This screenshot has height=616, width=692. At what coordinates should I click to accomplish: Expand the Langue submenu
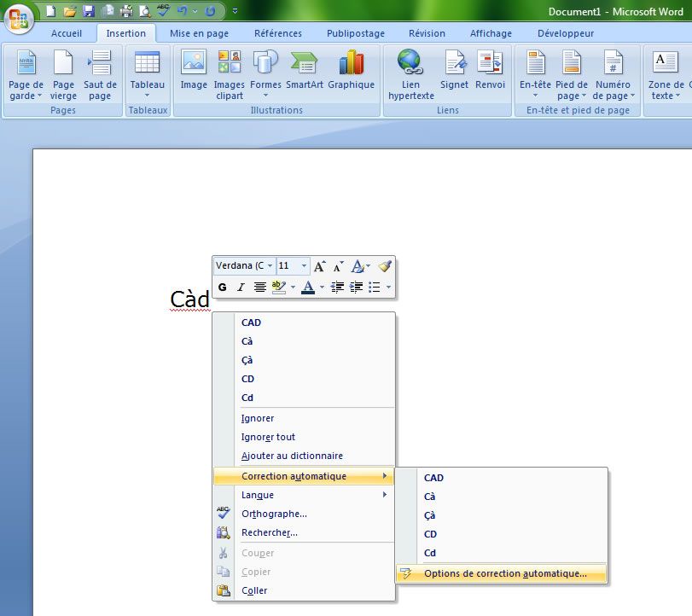[x=304, y=495]
